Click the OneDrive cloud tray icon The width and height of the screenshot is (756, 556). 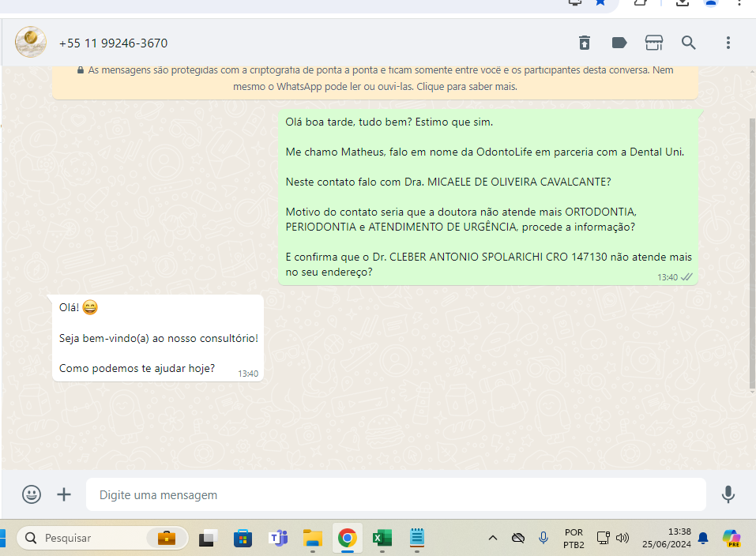click(518, 538)
